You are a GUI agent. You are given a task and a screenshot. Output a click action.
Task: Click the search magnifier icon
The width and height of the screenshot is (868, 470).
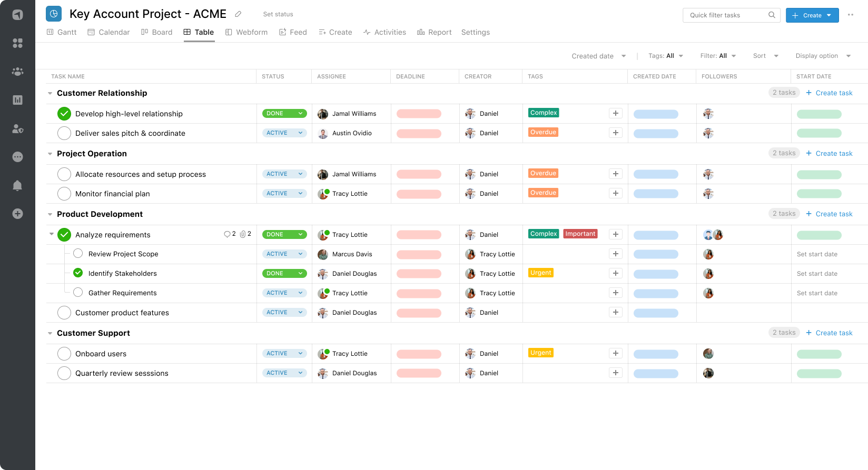772,15
